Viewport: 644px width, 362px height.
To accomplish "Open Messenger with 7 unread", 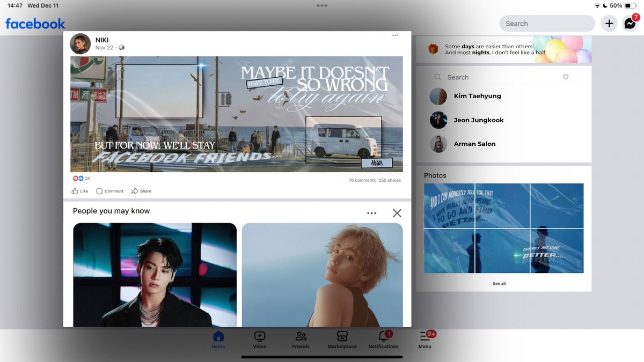I will pos(630,24).
